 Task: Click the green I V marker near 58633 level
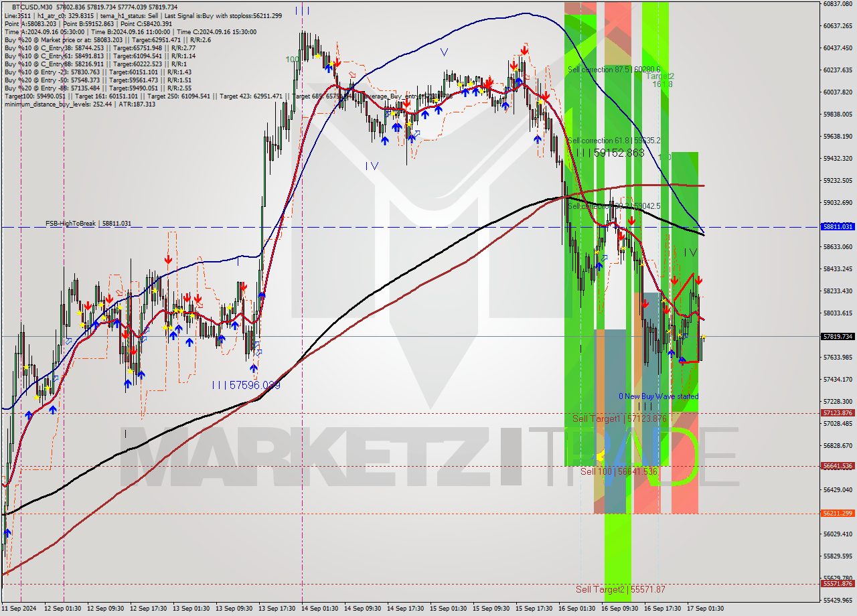point(690,252)
